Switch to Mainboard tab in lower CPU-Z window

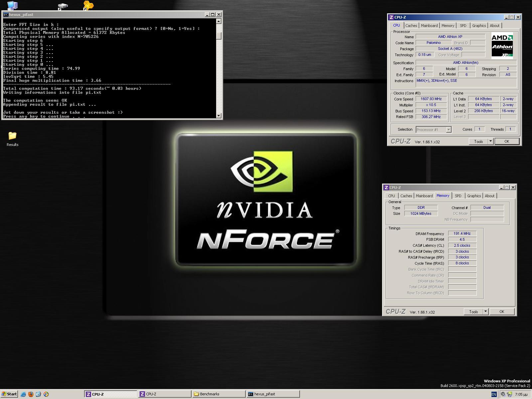pos(424,196)
